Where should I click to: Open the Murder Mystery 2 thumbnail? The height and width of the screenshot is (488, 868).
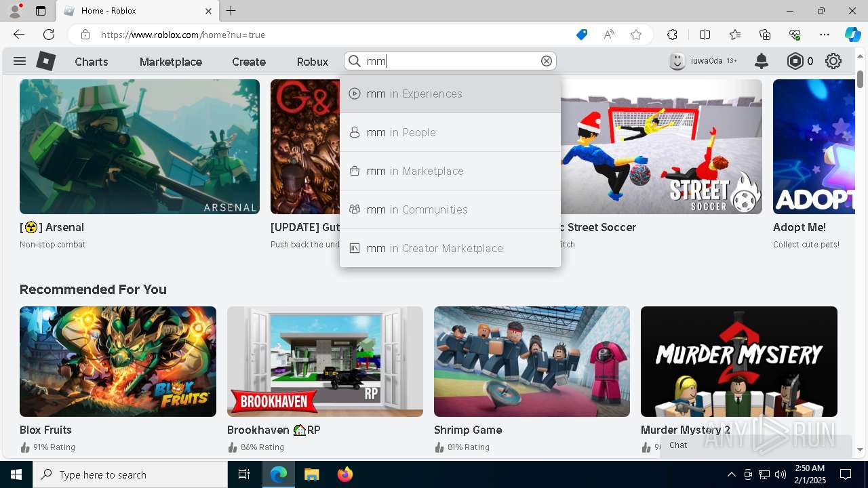point(739,361)
